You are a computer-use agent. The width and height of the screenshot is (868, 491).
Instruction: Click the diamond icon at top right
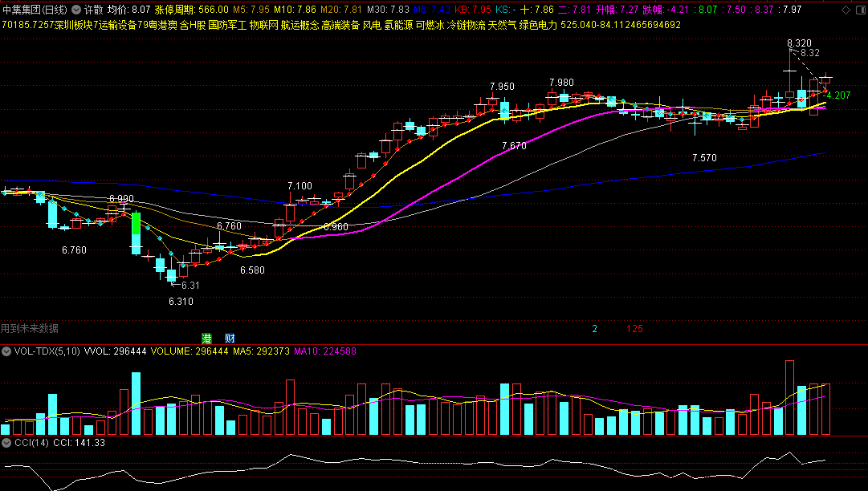click(846, 10)
